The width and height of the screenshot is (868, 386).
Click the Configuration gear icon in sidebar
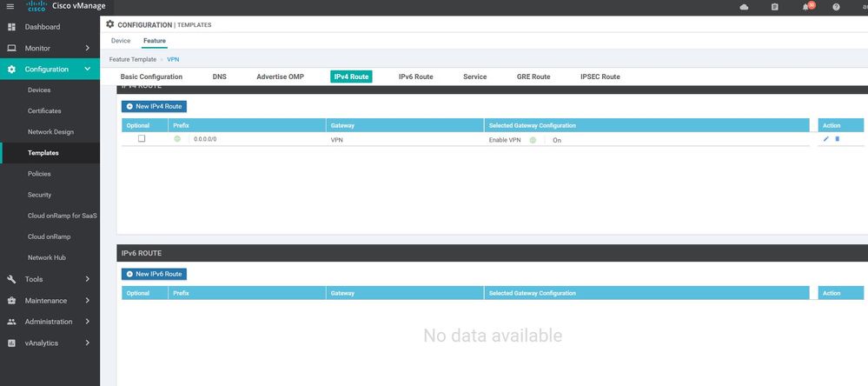[11, 70]
